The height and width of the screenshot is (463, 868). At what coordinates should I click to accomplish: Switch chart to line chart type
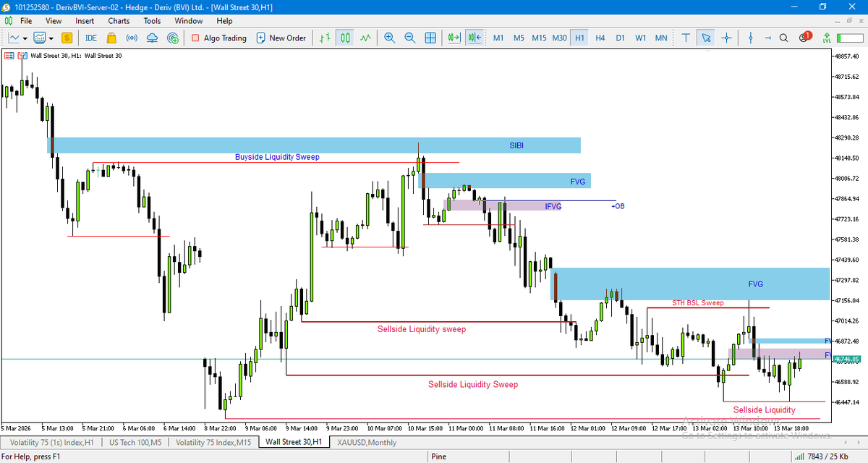366,38
